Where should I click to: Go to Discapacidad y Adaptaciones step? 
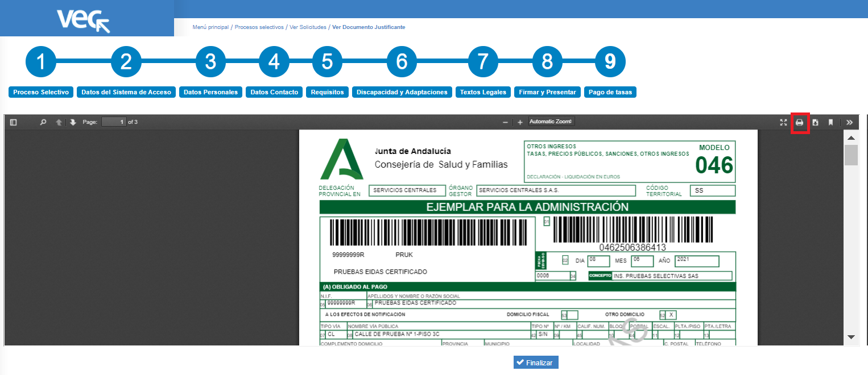click(x=402, y=92)
